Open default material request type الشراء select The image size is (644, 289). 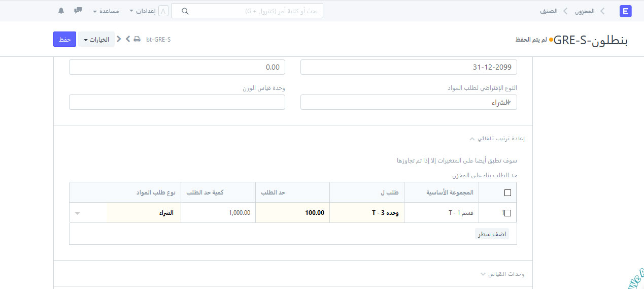[x=409, y=102]
